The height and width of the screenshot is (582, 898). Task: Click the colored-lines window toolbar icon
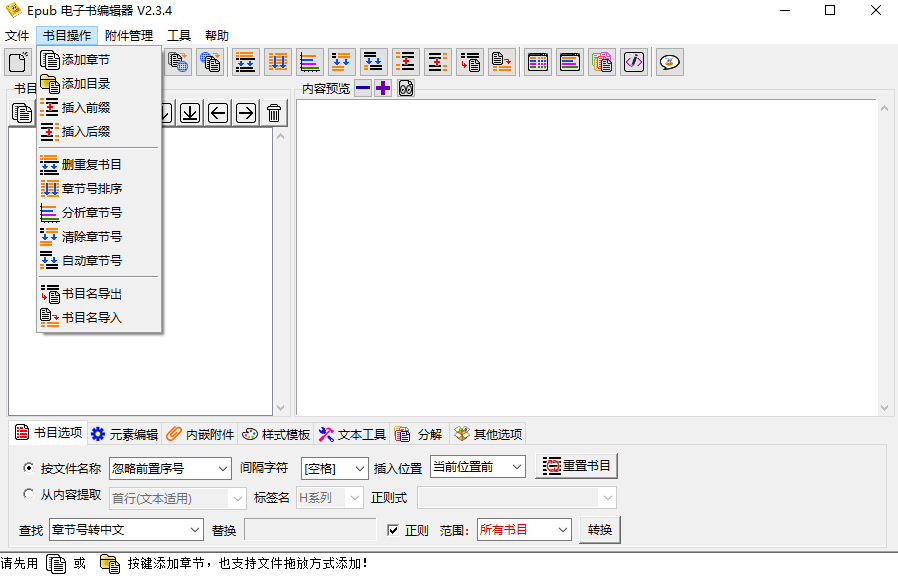(x=570, y=62)
